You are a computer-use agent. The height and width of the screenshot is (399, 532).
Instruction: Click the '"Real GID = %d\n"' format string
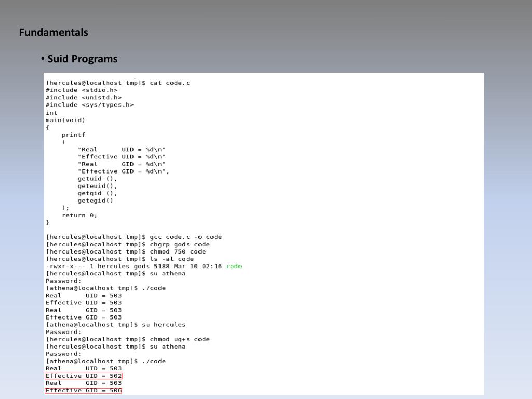pos(122,164)
